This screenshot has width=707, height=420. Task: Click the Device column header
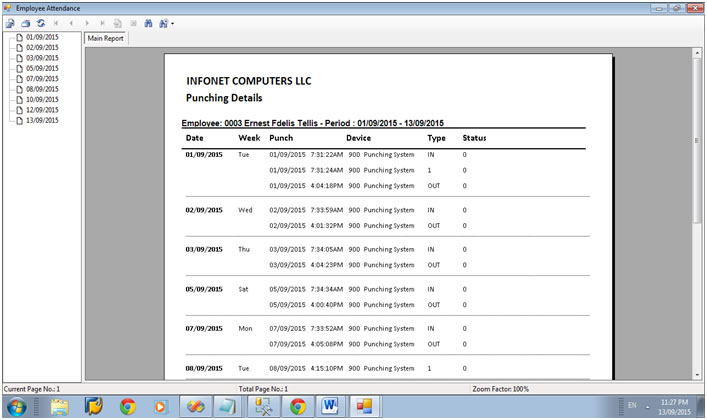click(358, 138)
